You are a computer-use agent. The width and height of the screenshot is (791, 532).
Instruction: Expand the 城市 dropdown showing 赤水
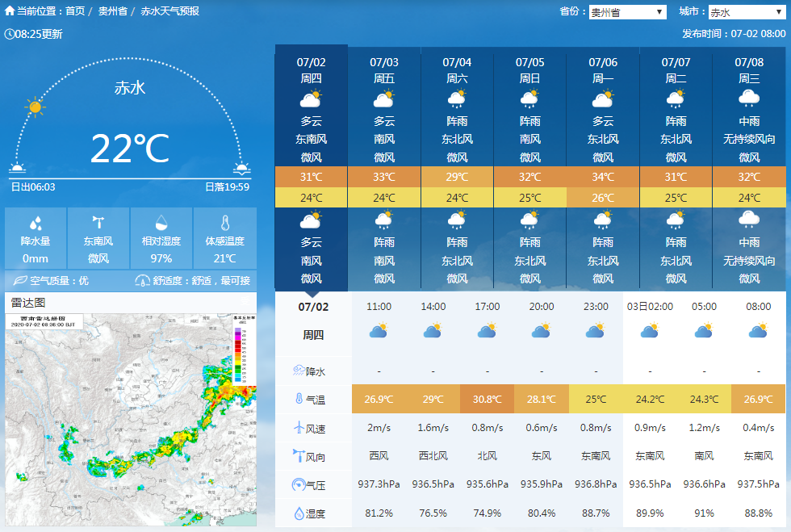point(747,12)
